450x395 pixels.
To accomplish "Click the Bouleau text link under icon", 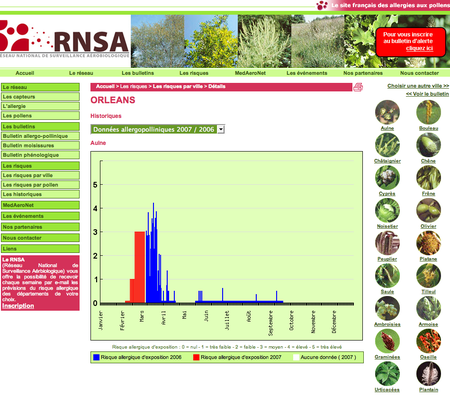I will pos(428,128).
